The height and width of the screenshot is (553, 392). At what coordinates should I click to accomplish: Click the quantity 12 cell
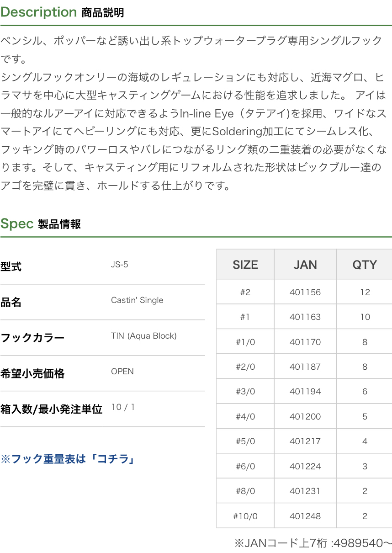(x=365, y=292)
